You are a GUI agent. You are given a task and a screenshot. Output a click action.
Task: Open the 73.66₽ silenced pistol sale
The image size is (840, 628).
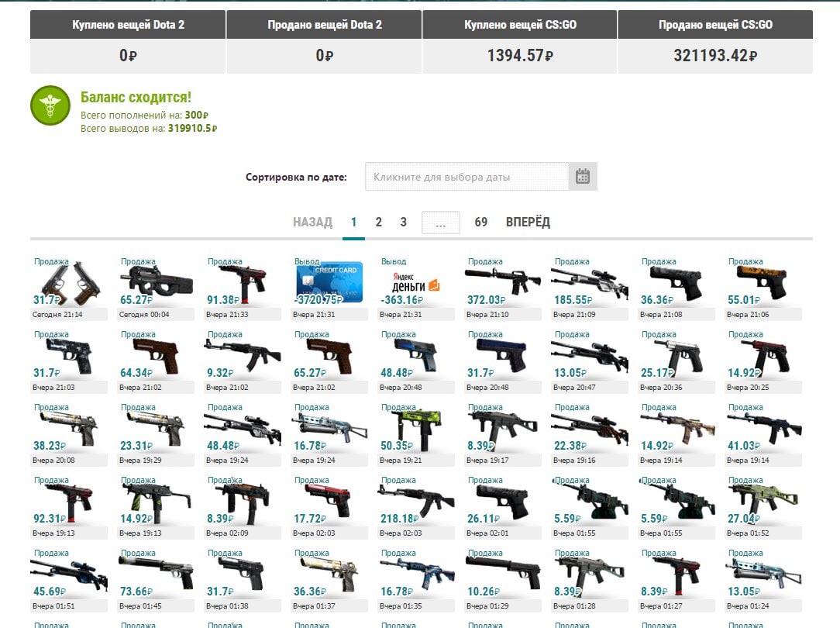156,580
